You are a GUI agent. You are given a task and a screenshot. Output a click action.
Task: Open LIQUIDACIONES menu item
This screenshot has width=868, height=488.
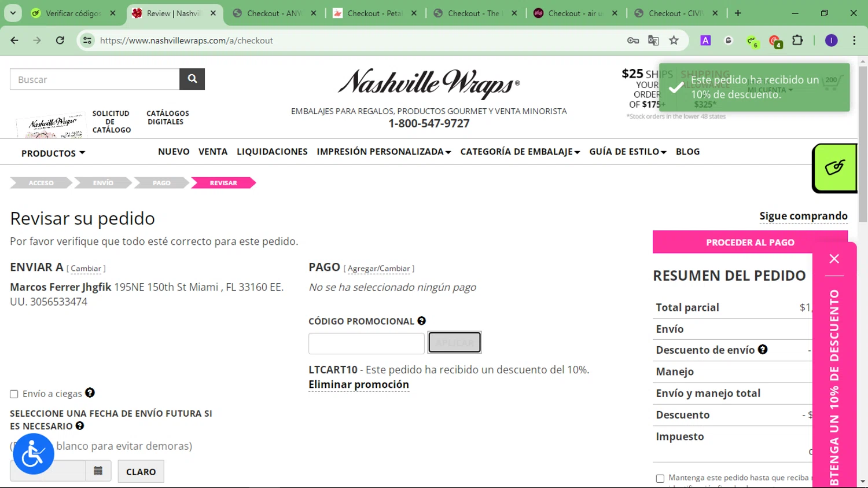coord(272,152)
